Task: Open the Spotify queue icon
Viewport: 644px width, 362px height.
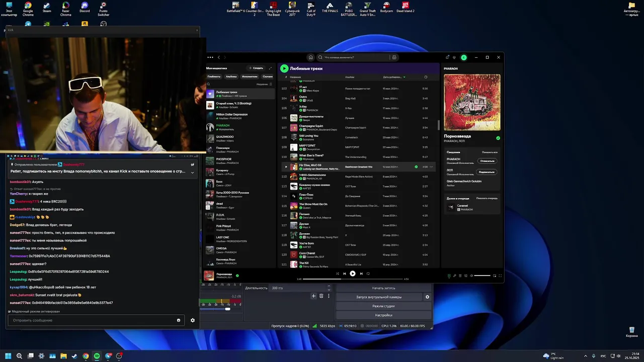Action: pyautogui.click(x=460, y=276)
